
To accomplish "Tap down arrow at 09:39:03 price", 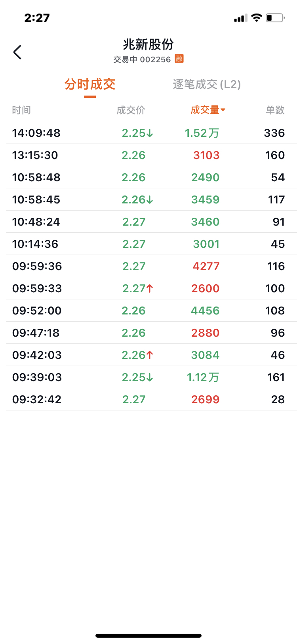I will click(150, 378).
